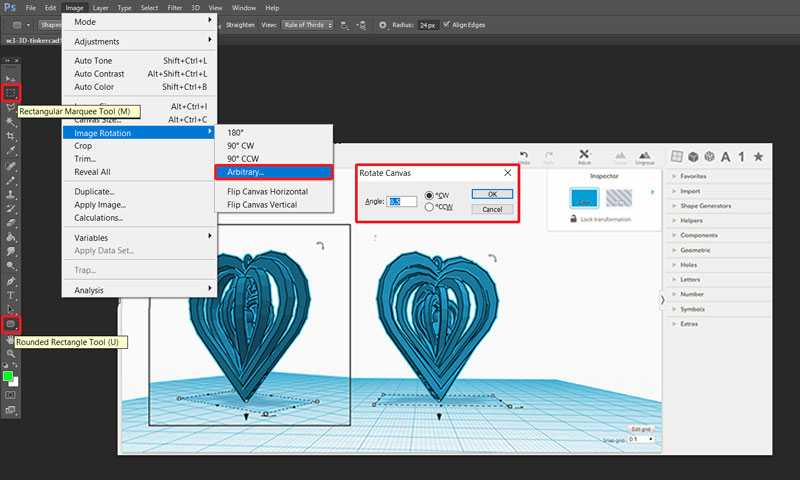Select the Eraser tool
Screen dimensions: 800x480
[11, 223]
